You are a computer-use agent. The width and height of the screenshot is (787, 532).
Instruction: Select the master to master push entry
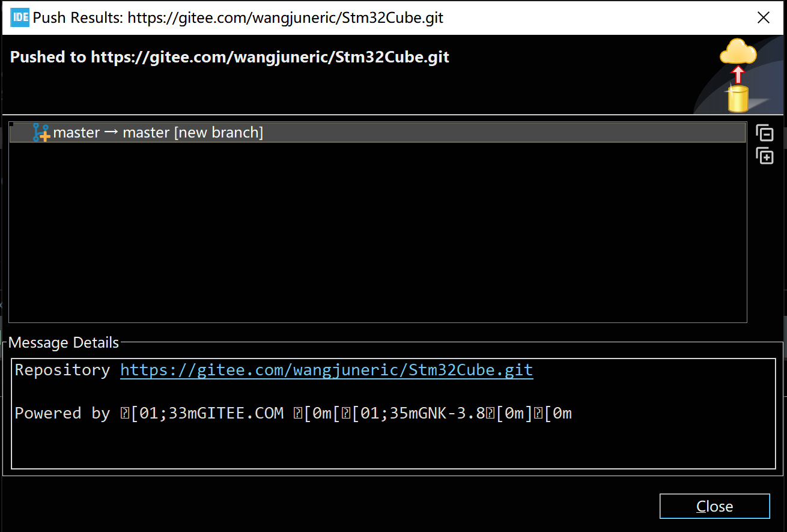click(x=158, y=132)
